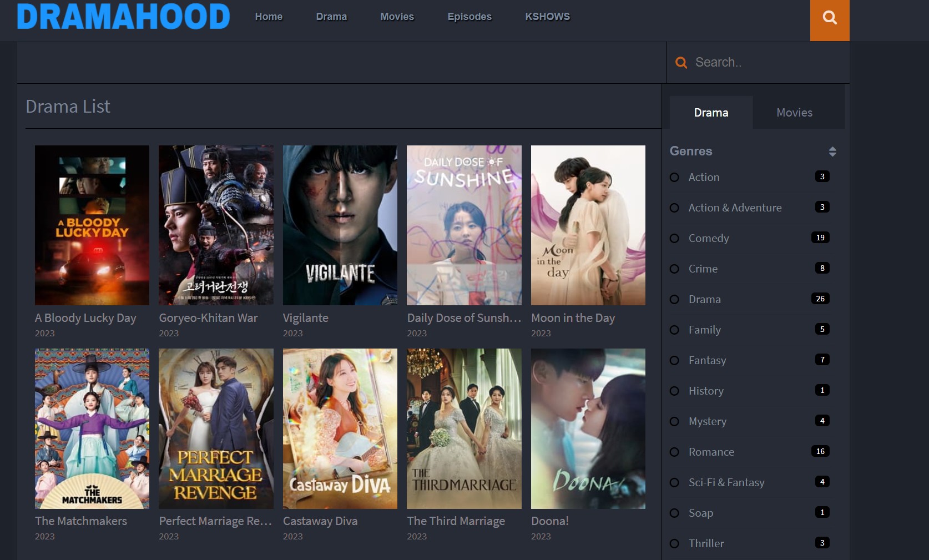Open the Drama menu in top navigation

[x=331, y=17]
